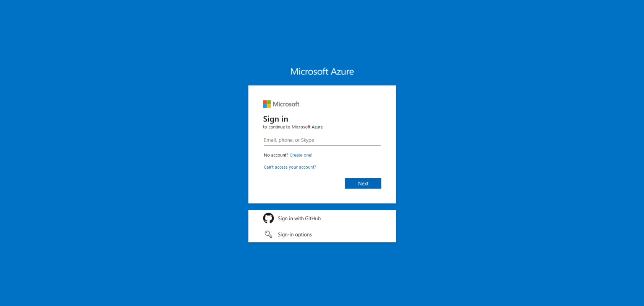Image resolution: width=644 pixels, height=306 pixels.
Task: Click the GitHub logo next to its sign-in text
Action: (x=269, y=218)
